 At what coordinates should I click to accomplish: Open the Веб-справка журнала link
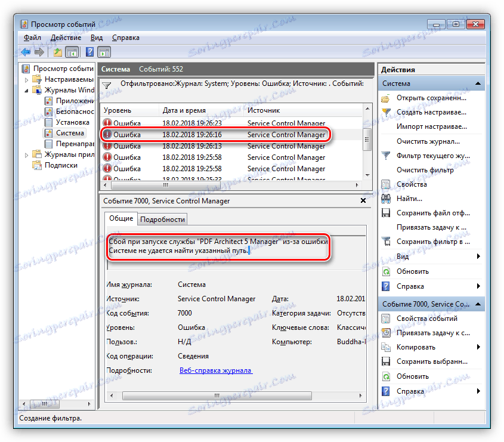pos(215,370)
